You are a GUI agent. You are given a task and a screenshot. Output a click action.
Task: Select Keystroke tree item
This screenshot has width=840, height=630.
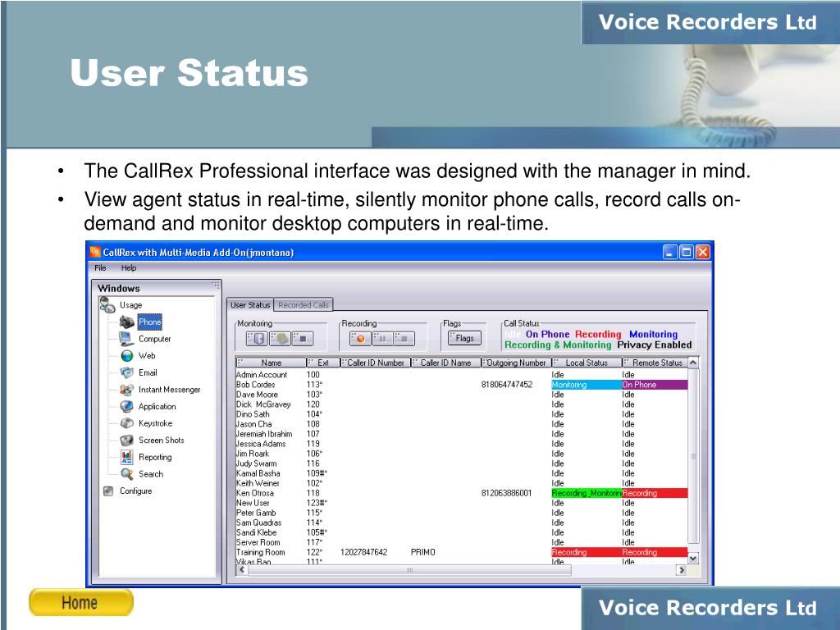(x=155, y=423)
